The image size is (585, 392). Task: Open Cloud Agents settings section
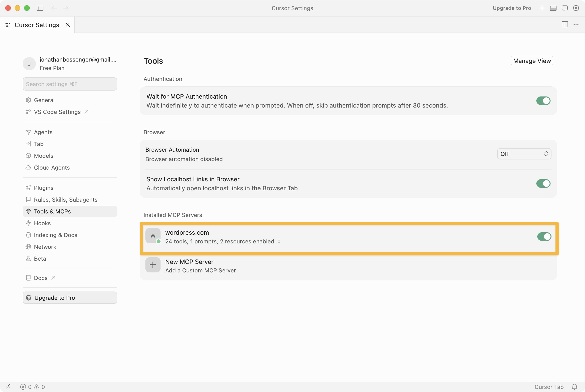coord(70,167)
